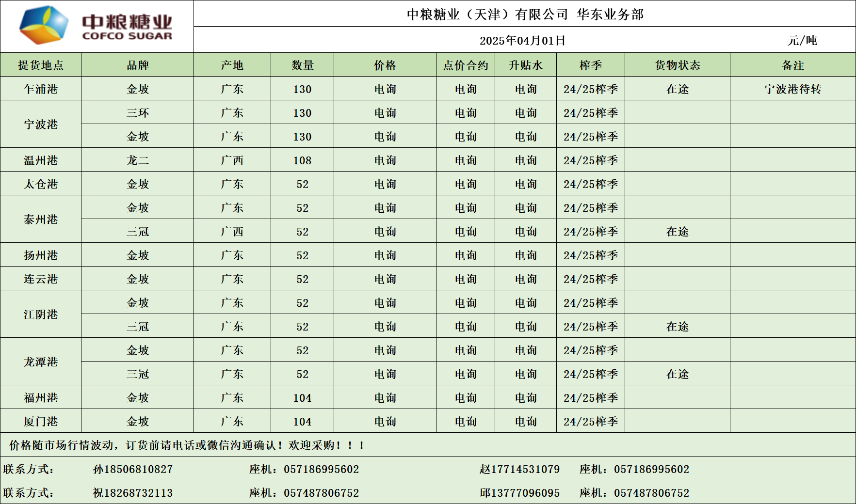Select the 点价合约 column header

coord(465,65)
